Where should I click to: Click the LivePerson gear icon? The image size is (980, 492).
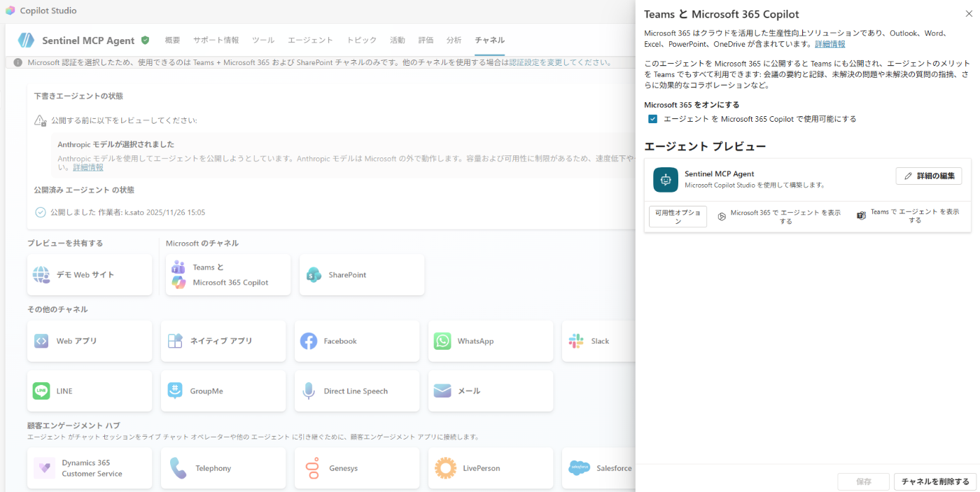tap(446, 468)
